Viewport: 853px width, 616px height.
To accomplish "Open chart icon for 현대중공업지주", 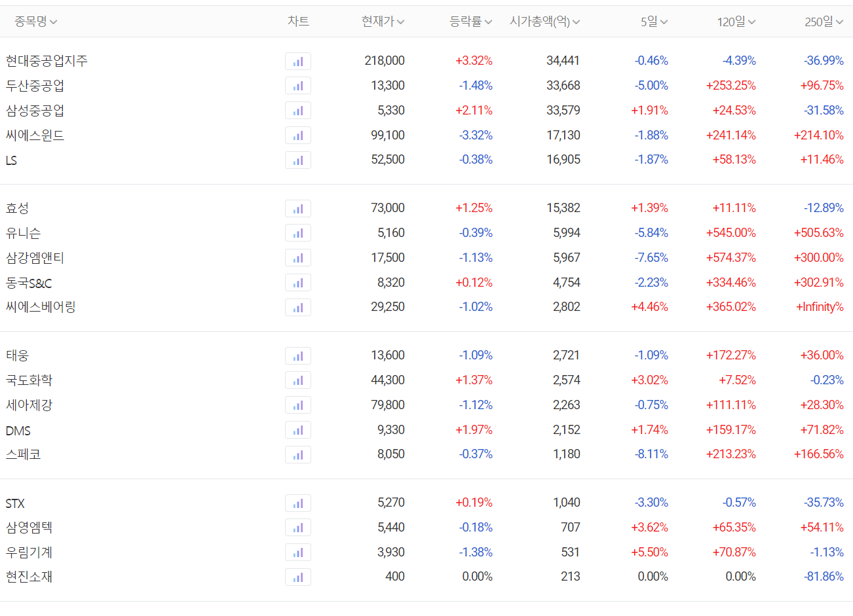I will click(x=298, y=62).
